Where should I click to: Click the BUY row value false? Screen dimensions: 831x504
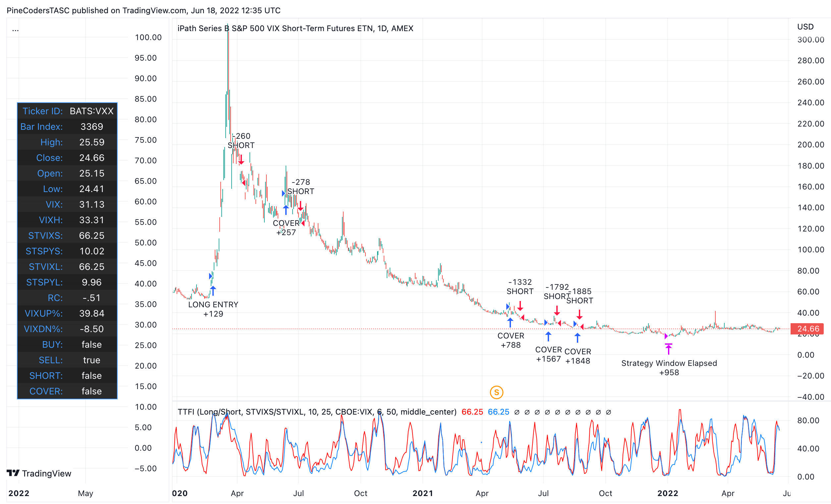point(91,344)
